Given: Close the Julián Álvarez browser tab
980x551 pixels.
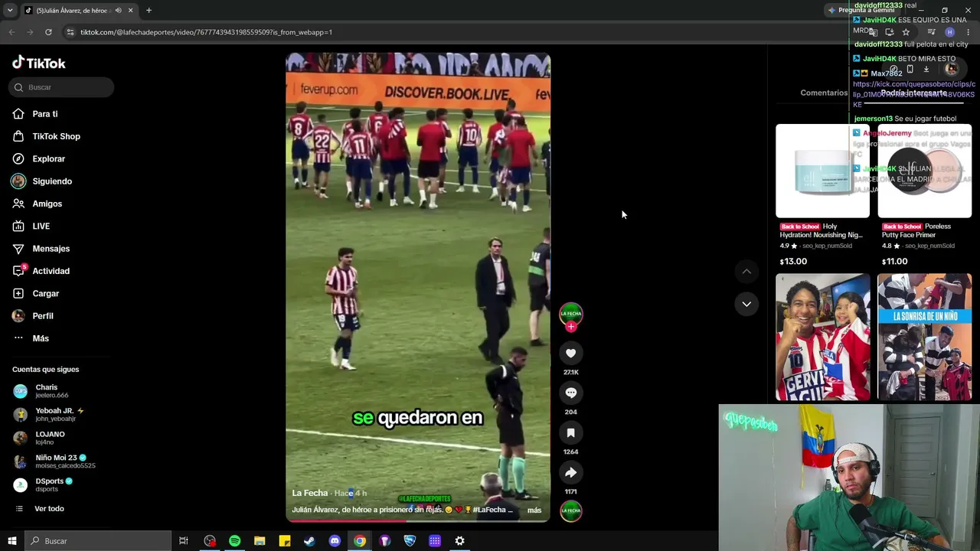Looking at the screenshot, I should coord(130,11).
